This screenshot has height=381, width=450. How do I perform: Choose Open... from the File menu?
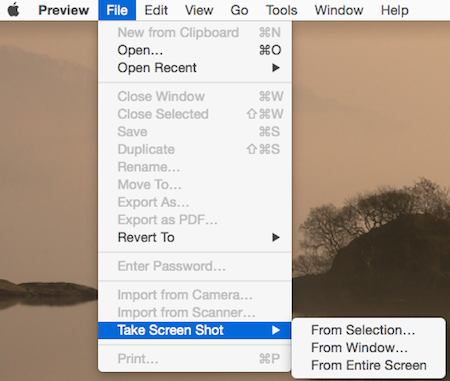[195, 50]
